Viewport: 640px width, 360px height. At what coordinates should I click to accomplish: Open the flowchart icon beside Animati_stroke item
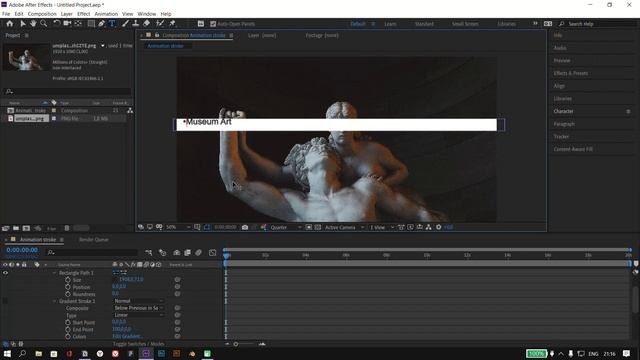point(130,111)
